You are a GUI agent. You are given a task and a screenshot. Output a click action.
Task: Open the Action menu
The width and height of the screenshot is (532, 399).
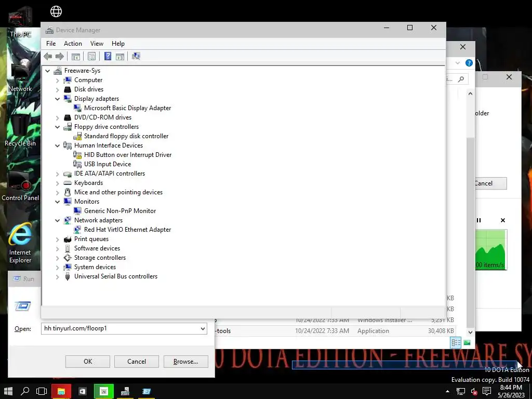[73, 44]
